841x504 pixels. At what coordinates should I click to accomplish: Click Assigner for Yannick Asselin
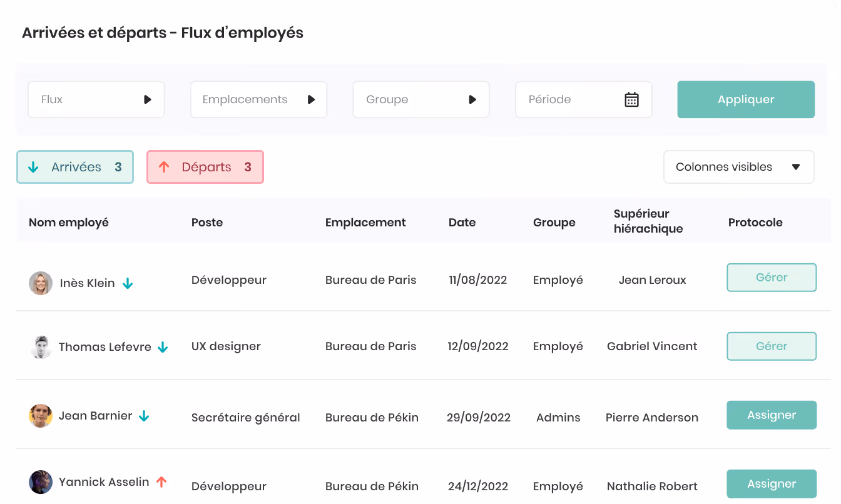tap(772, 484)
